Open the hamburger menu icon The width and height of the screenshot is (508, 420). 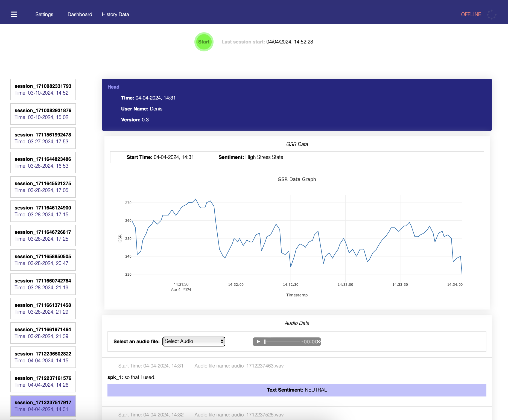(14, 14)
